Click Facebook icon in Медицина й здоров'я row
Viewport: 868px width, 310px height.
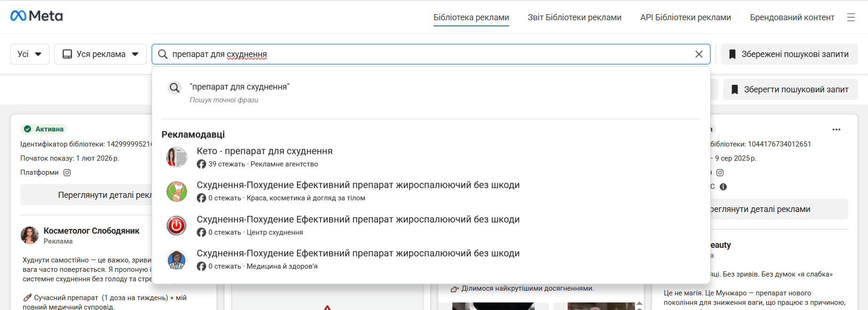201,266
